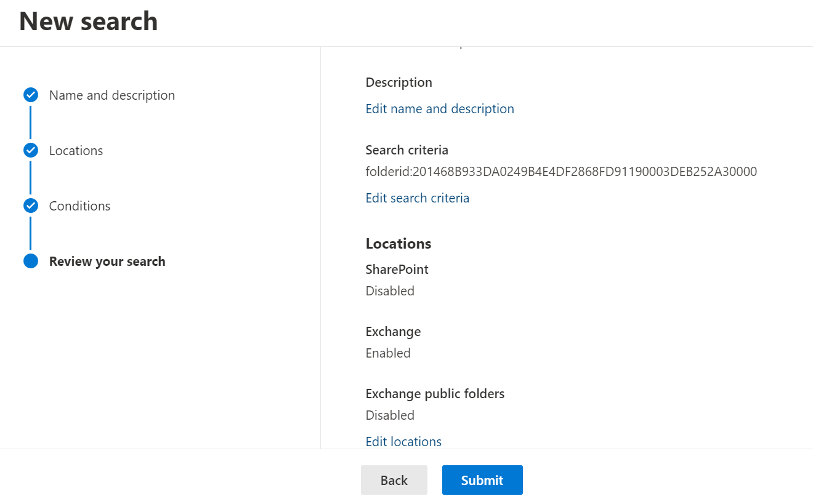813x504 pixels.
Task: Select the Review your search step label
Action: coord(107,262)
